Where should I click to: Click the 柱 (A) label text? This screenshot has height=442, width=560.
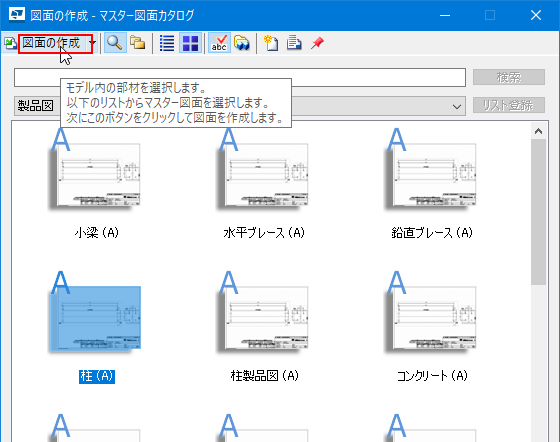point(97,376)
